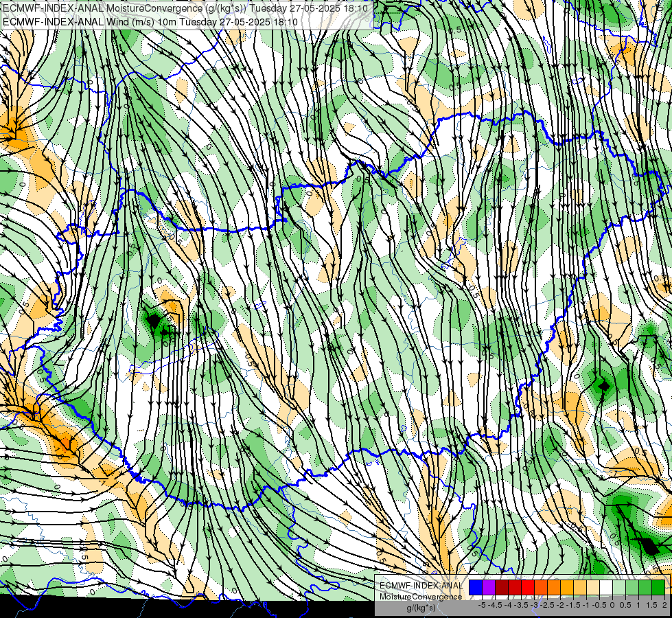Image resolution: width=672 pixels, height=618 pixels.
Task: Click the -0.5 tick label in the legend
Action: [x=599, y=605]
